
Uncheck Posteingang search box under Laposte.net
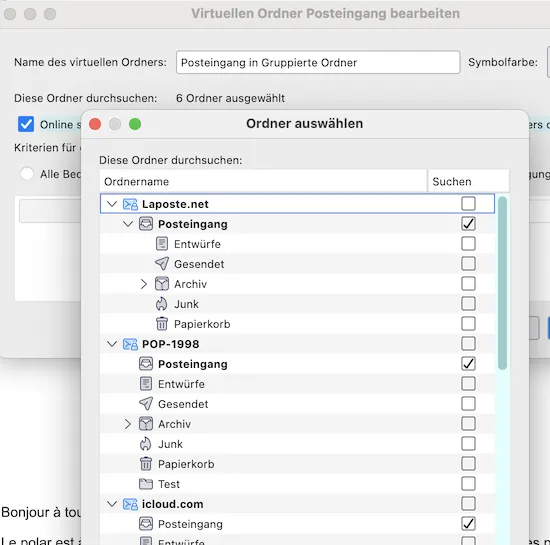point(468,224)
